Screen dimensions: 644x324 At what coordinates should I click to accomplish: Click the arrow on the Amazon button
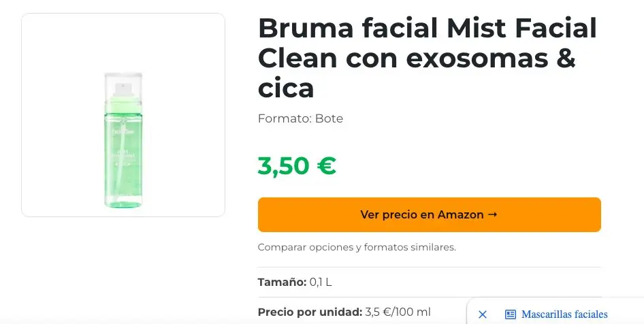(x=493, y=215)
